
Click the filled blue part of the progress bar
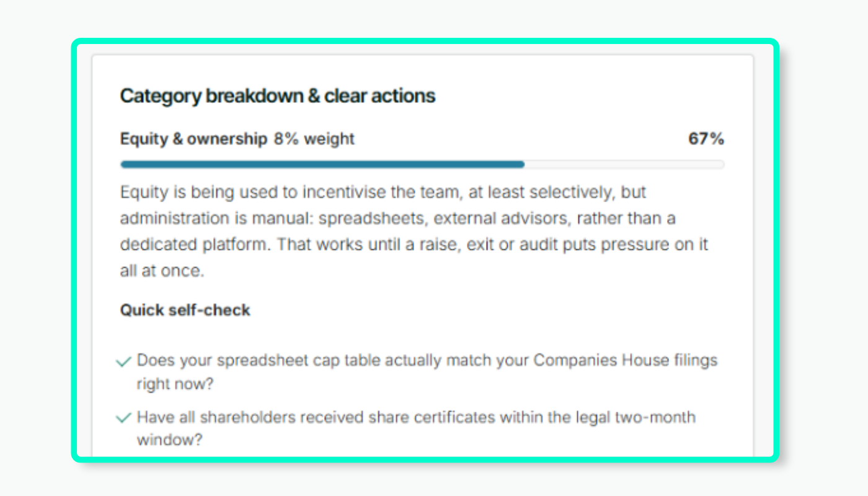[x=322, y=164]
